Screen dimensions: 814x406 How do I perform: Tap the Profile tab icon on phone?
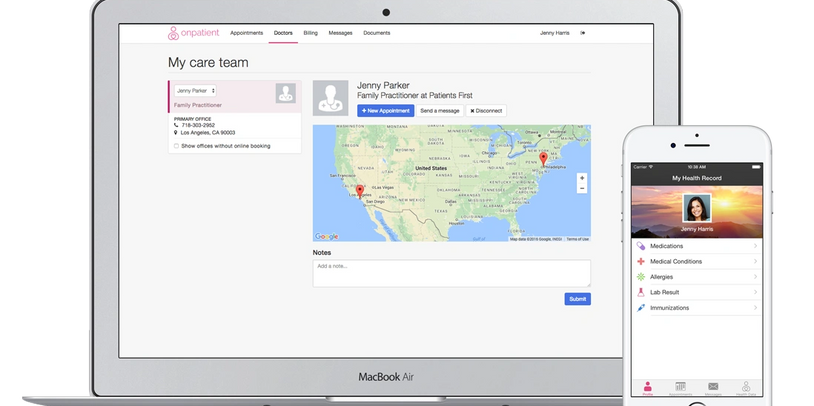[x=647, y=387]
